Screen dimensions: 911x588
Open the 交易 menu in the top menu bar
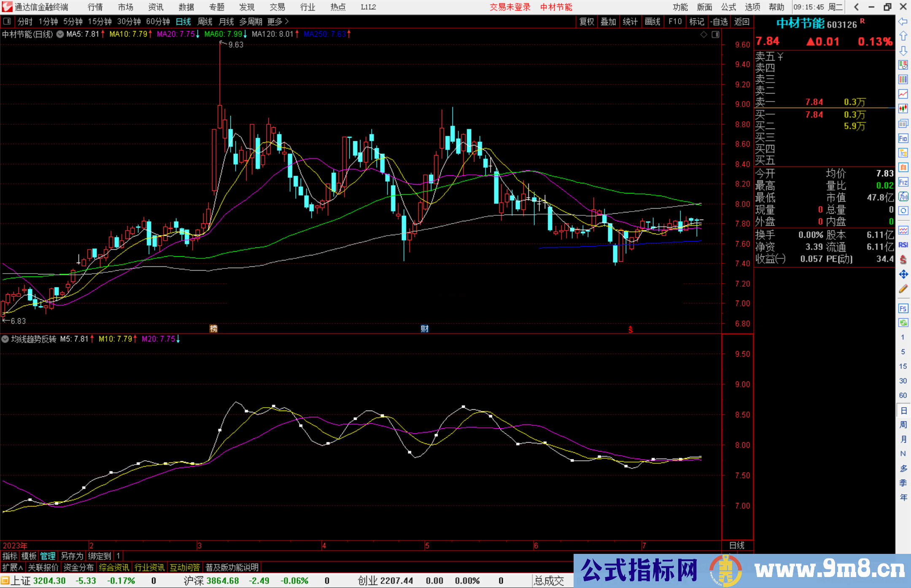(x=277, y=7)
